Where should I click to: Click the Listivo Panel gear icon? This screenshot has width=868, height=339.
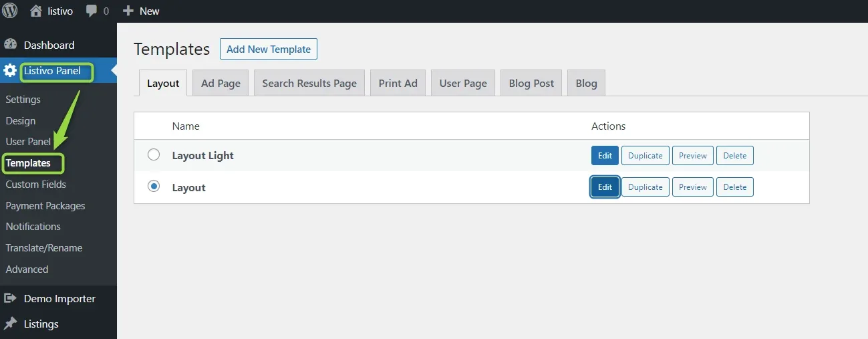click(10, 71)
